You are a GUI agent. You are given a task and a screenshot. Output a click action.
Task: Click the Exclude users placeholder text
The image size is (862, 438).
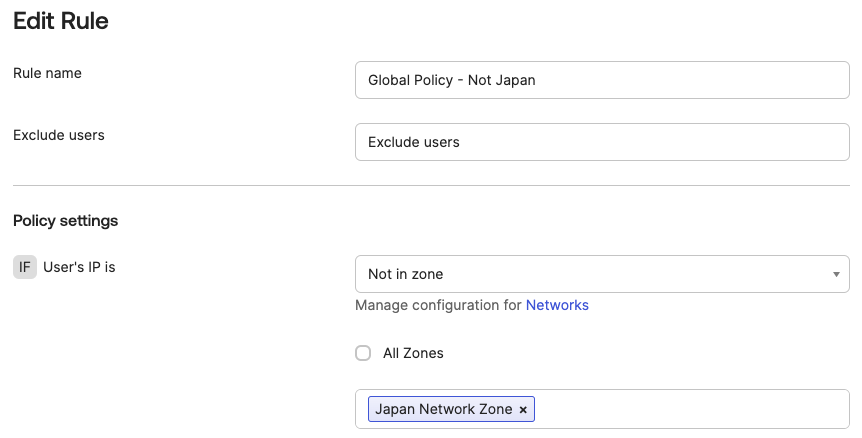(x=413, y=142)
